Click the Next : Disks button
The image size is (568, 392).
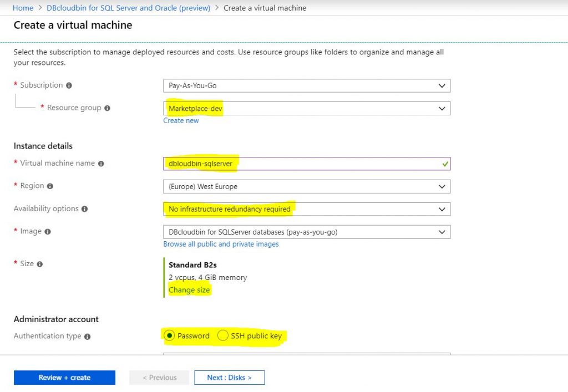[x=229, y=378]
